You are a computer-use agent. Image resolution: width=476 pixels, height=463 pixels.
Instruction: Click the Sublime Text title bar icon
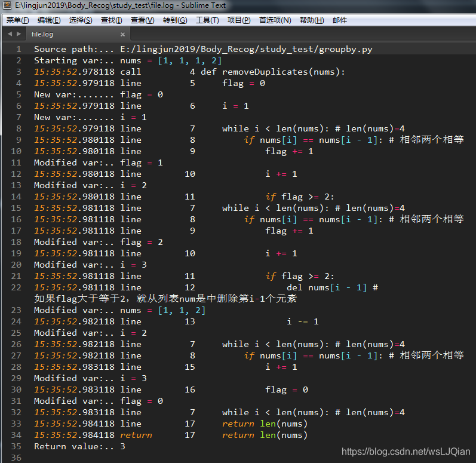click(7, 5)
